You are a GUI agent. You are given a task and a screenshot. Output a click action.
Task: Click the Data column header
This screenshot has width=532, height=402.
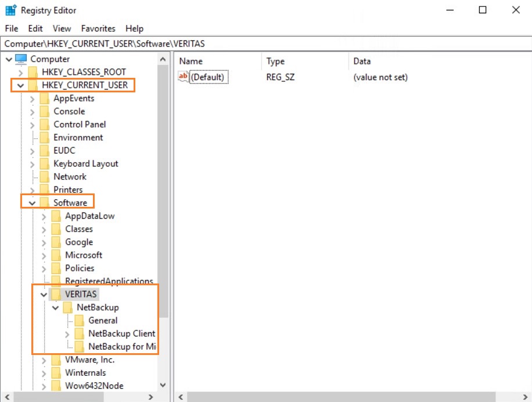click(440, 62)
